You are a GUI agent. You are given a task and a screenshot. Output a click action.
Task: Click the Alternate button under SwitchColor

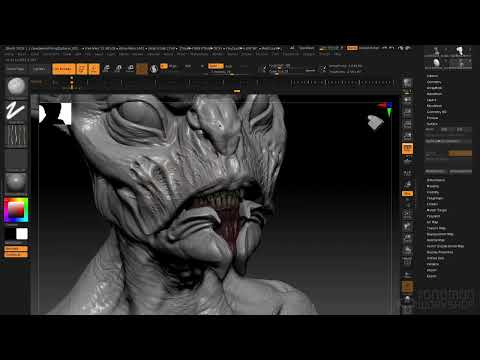[x=16, y=255]
